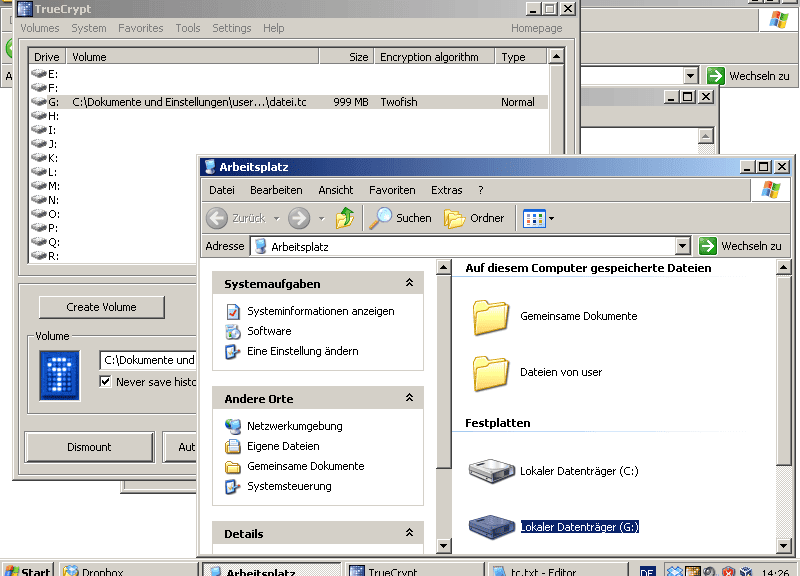Open the view mode dropdown arrow
The image size is (800, 576).
[552, 219]
